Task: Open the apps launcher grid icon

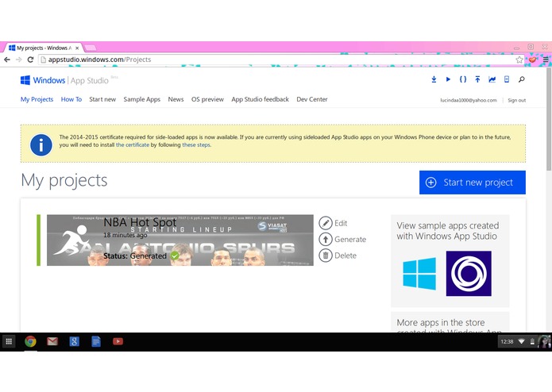Action: click(10, 341)
